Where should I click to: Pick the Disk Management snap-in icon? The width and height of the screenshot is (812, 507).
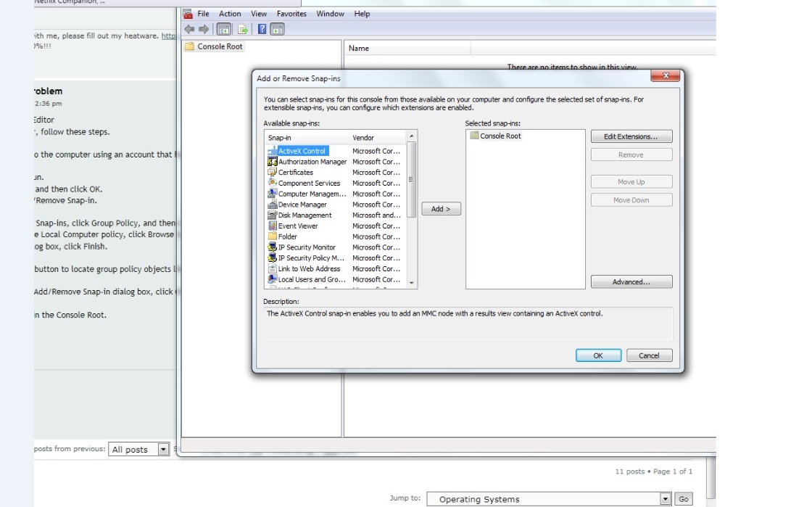[x=273, y=215]
